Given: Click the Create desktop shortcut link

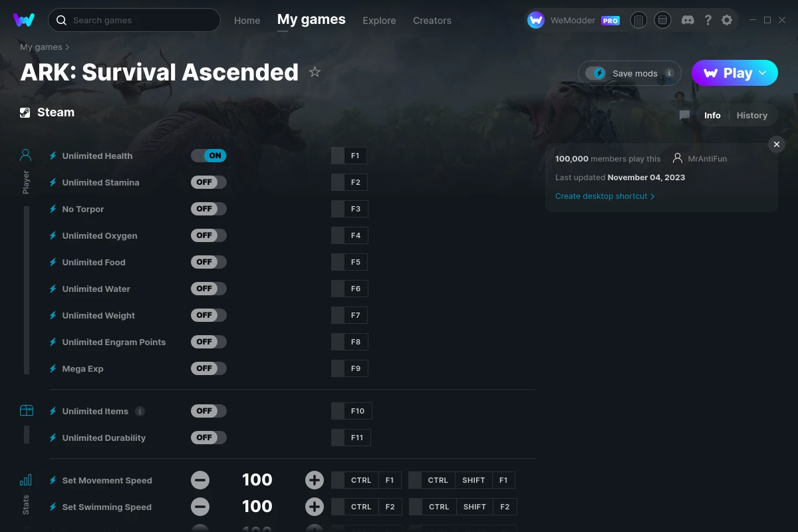Looking at the screenshot, I should 605,196.
